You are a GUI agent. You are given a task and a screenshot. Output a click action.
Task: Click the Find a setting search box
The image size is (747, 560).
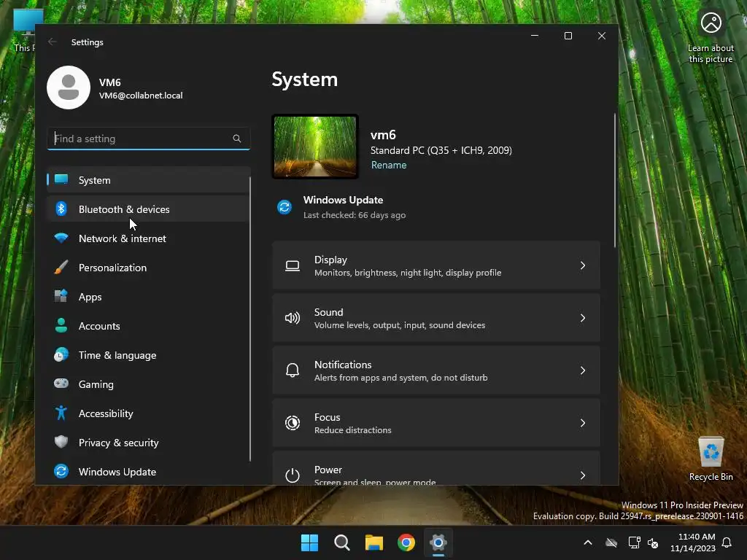[148, 139]
